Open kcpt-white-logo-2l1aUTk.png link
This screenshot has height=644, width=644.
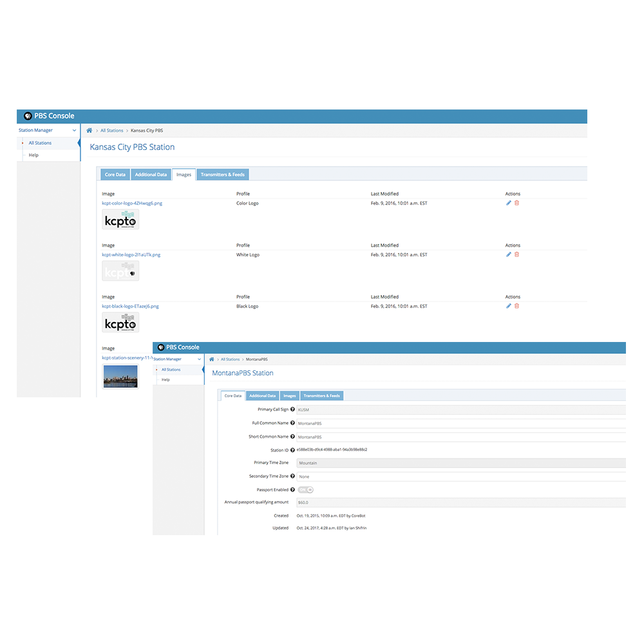tap(131, 255)
